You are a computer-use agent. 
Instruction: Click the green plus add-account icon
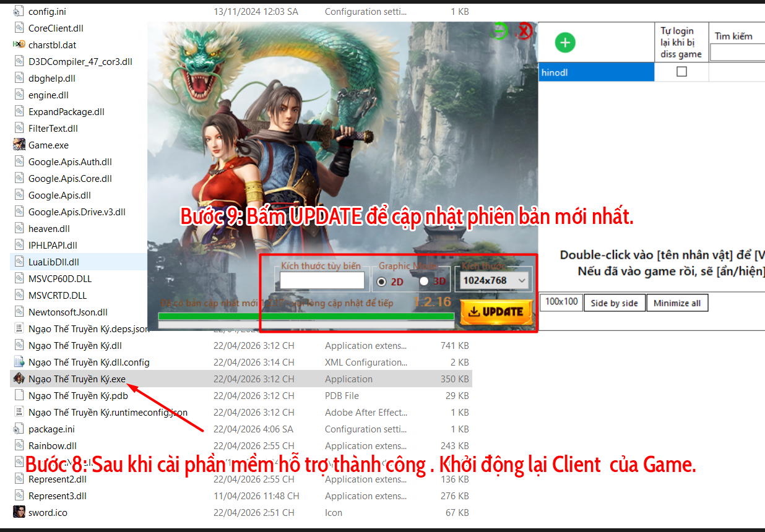click(x=564, y=43)
